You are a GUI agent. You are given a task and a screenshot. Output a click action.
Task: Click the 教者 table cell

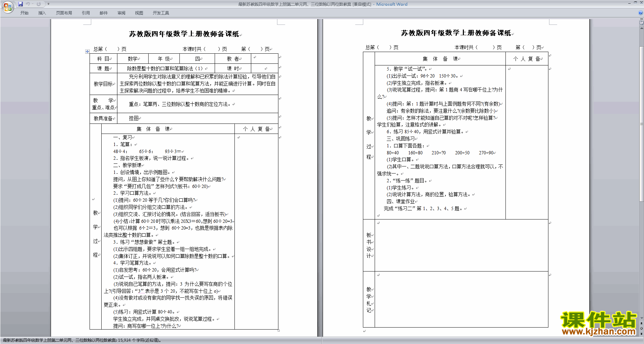tap(233, 59)
